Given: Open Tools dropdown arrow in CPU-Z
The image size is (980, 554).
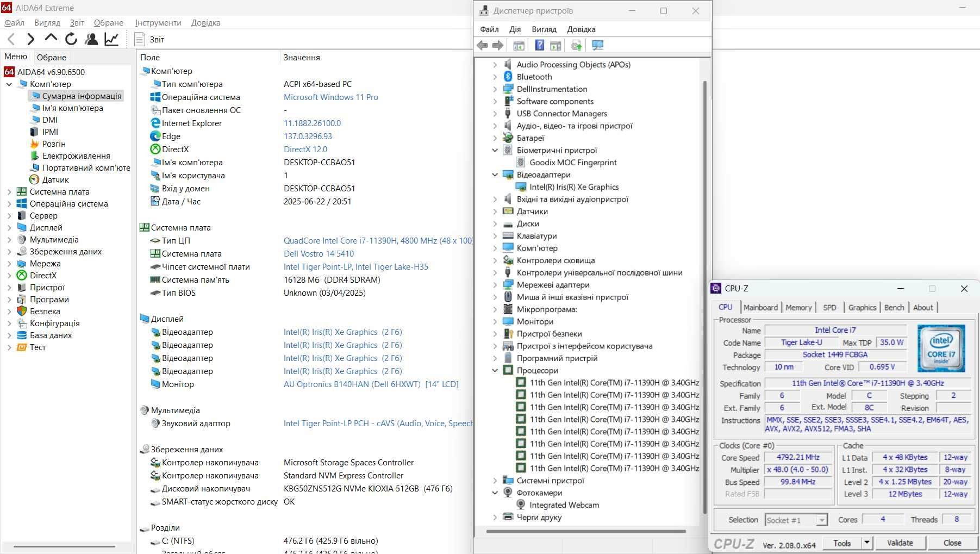Looking at the screenshot, I should (867, 543).
